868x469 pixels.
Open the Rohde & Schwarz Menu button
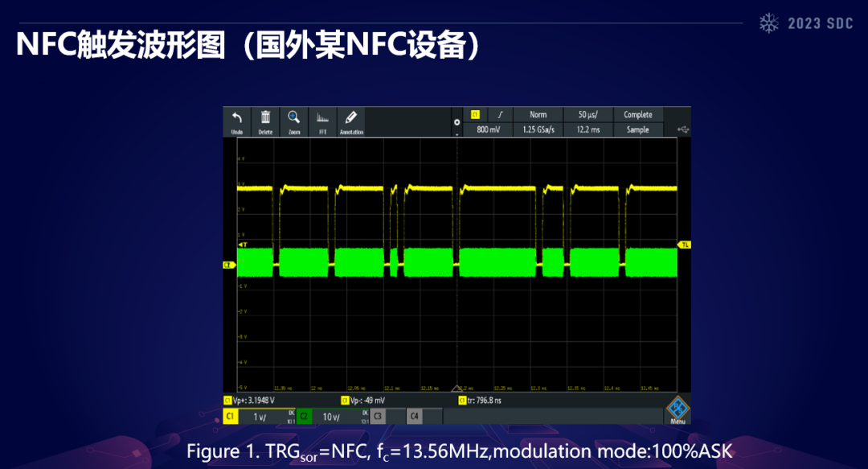678,410
